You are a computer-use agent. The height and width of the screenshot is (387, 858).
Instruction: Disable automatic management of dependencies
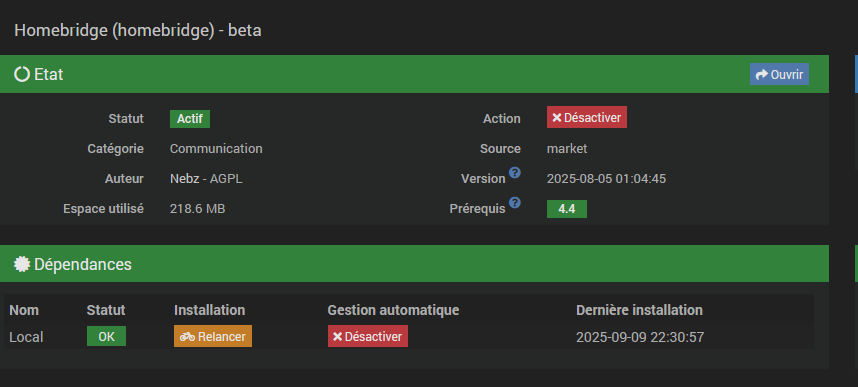[368, 336]
